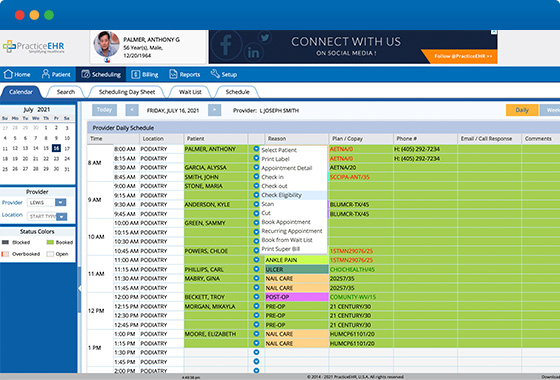
Task: Open the Billing dollar icon
Action: (136, 74)
